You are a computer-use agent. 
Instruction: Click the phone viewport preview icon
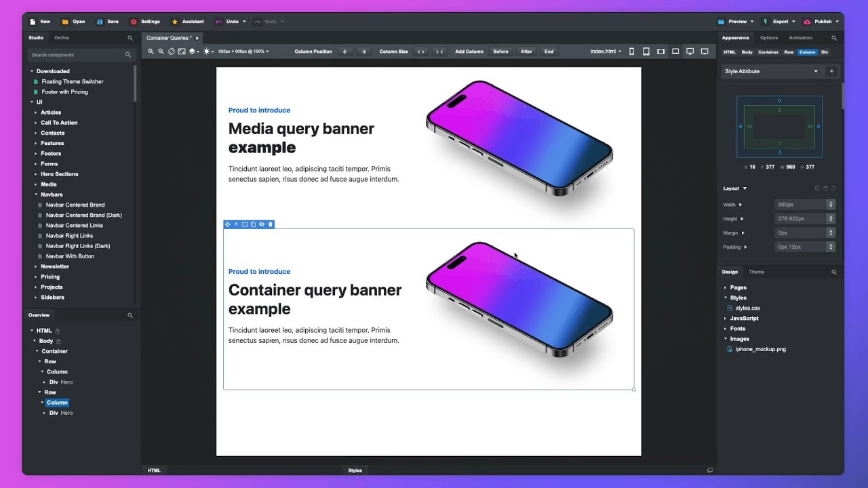click(632, 52)
